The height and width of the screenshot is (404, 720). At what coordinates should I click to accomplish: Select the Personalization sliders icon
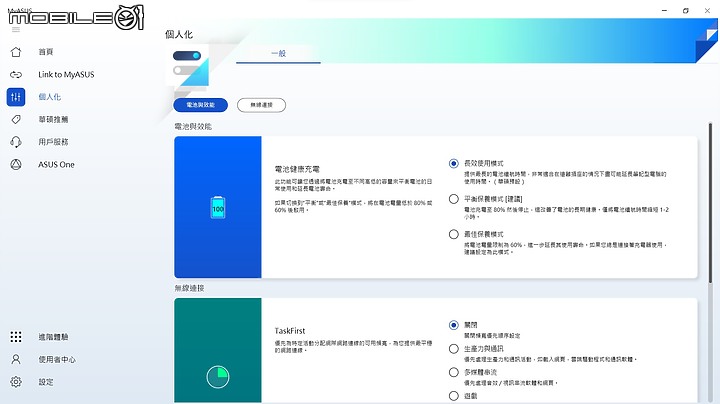16,97
